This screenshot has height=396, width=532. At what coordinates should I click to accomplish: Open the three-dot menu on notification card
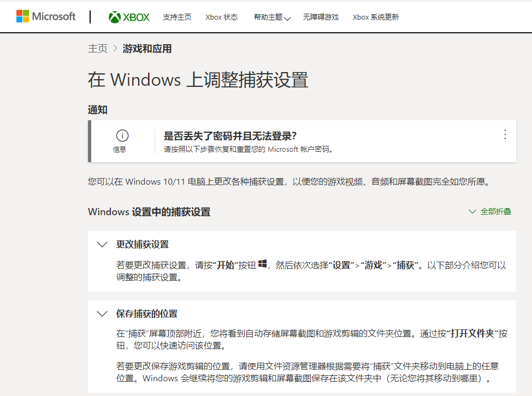coord(505,135)
